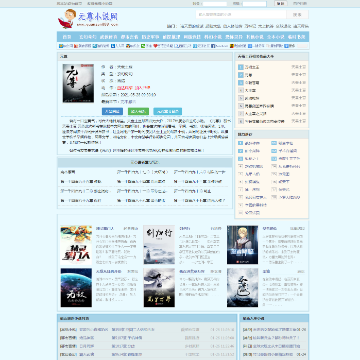
Task: Open the cover showing a planet from space
Action: 76,287
